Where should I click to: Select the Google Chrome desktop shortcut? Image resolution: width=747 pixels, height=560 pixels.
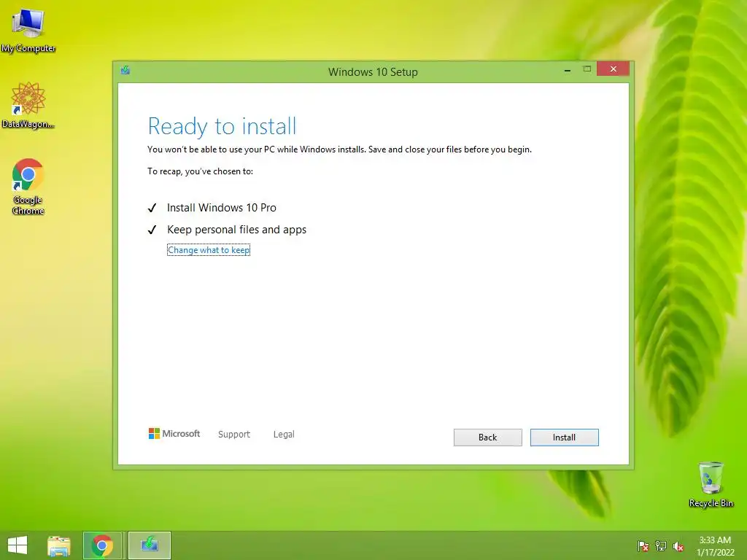pyautogui.click(x=28, y=187)
